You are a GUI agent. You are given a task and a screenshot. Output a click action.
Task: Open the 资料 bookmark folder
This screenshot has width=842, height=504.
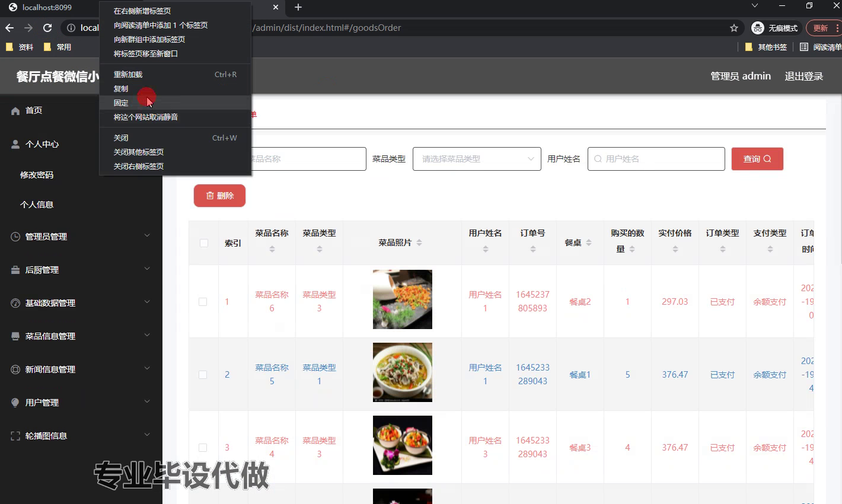[x=20, y=47]
